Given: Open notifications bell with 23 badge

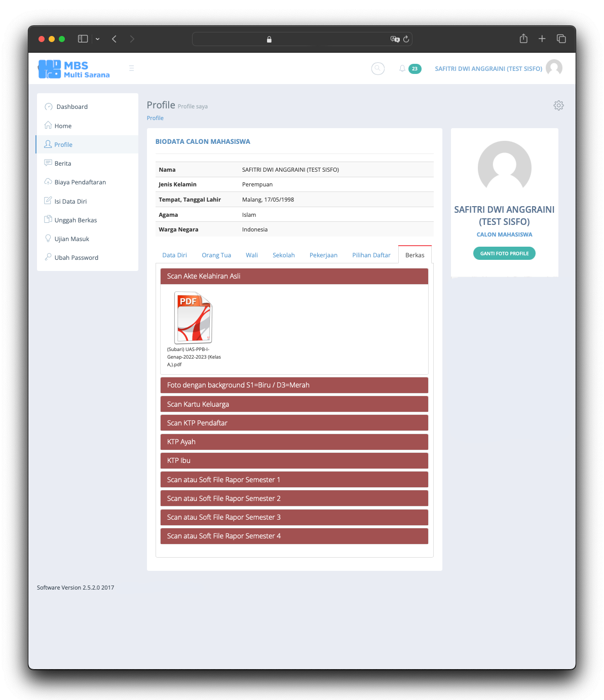Looking at the screenshot, I should click(403, 68).
